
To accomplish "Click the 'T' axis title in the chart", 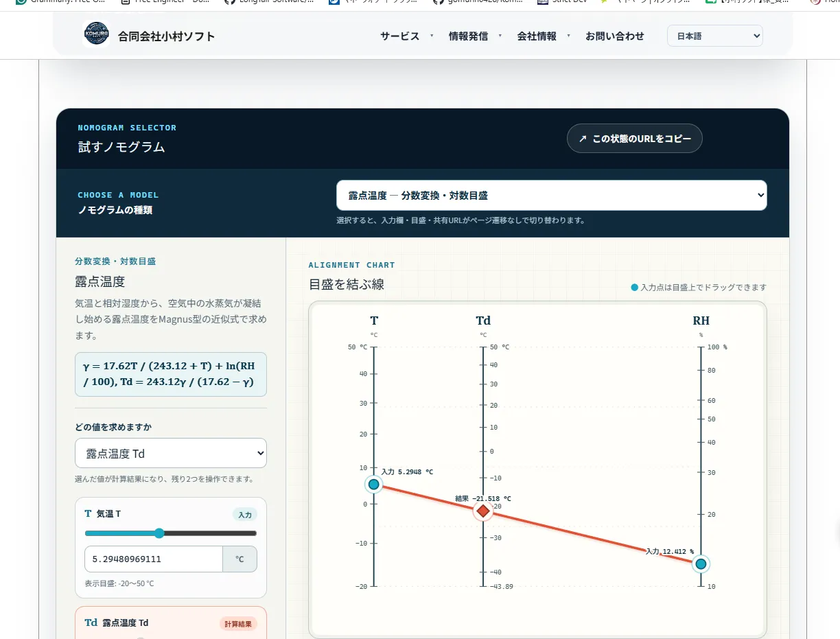I will point(374,321).
